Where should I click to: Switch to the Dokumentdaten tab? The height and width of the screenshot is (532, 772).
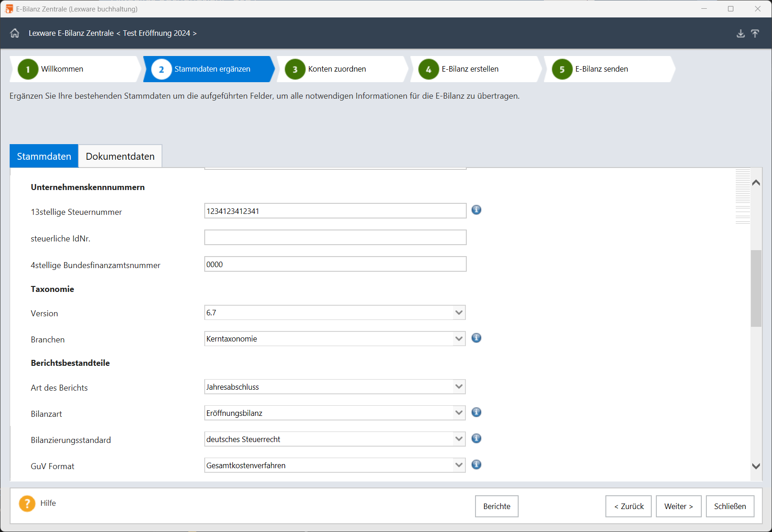click(120, 156)
